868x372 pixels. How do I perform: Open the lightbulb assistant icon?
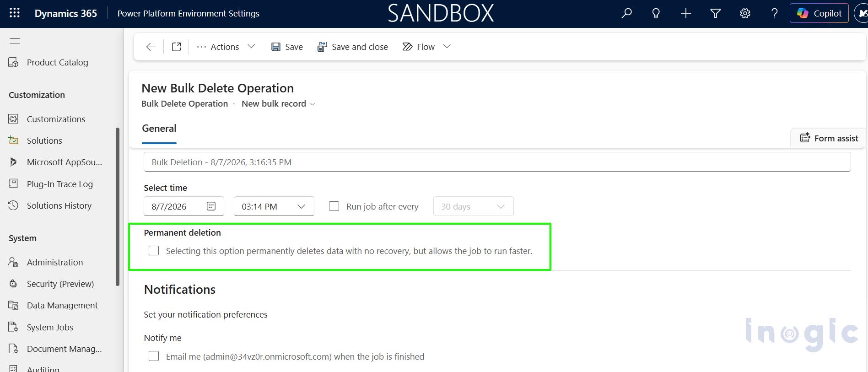tap(656, 13)
